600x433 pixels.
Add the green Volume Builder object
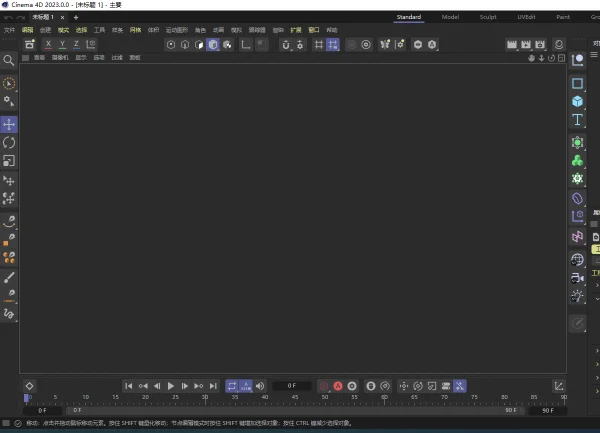click(x=577, y=161)
